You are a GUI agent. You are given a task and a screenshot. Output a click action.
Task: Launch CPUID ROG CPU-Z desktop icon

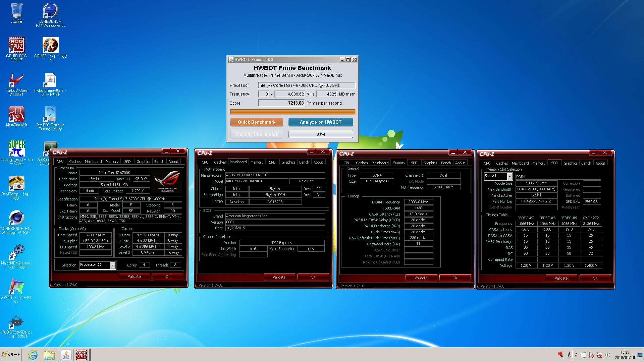(16, 49)
